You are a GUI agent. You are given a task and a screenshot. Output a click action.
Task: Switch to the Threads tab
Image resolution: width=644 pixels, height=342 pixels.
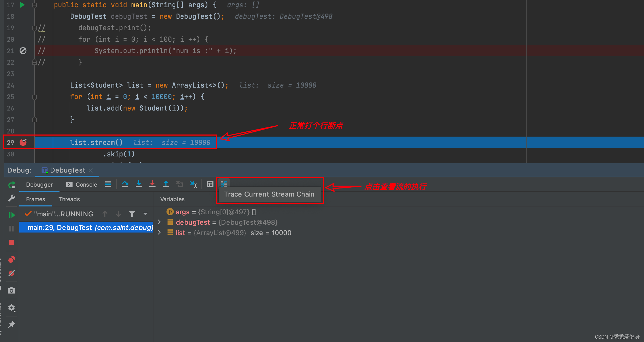click(69, 199)
